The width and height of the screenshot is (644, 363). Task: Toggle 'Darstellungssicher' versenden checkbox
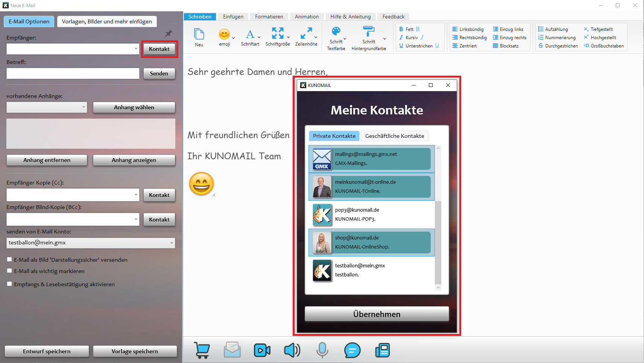pyautogui.click(x=9, y=259)
